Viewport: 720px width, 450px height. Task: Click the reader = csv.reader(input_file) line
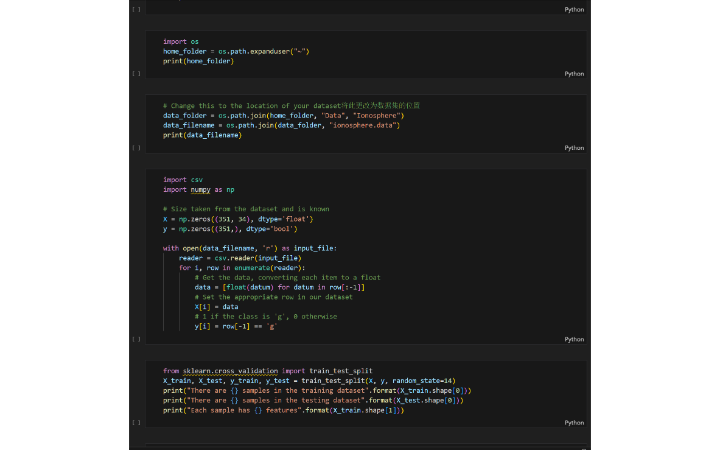240,258
